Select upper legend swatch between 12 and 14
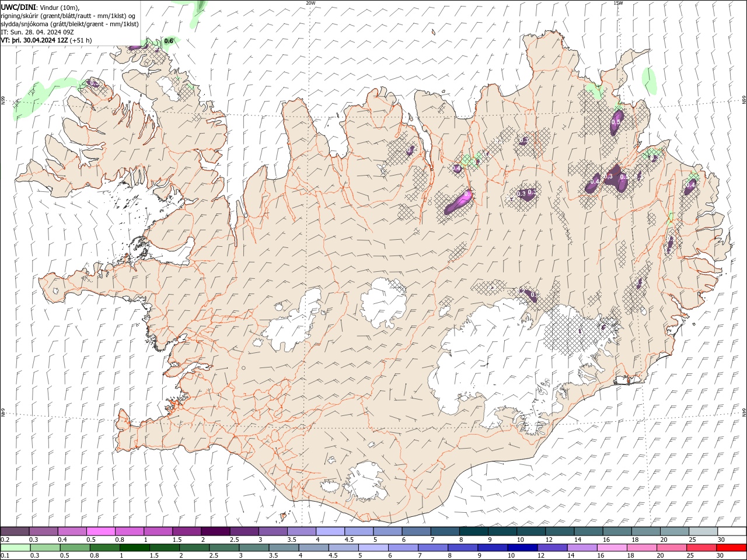This screenshot has height=560, width=747. coord(560,531)
